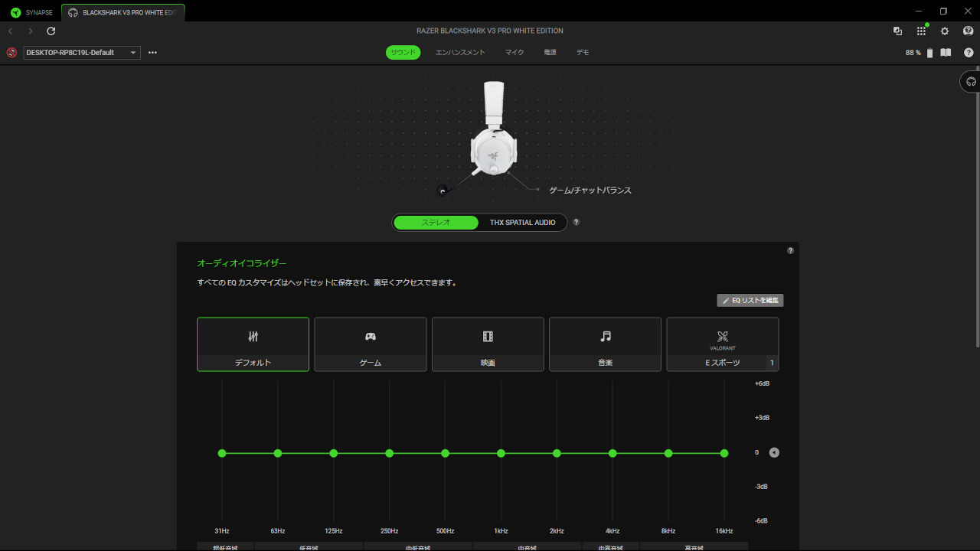Select the サウンド tab
The height and width of the screenshot is (551, 980).
403,52
